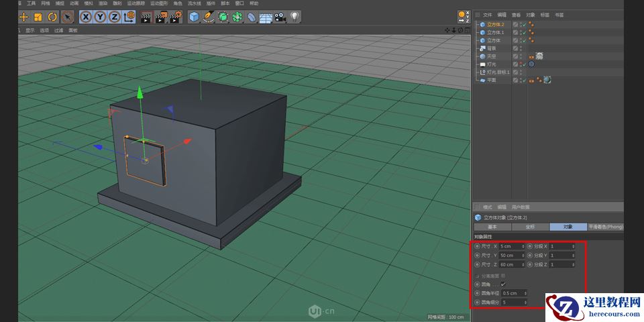
Task: Click Render View clapperboard icon
Action: (x=146, y=17)
